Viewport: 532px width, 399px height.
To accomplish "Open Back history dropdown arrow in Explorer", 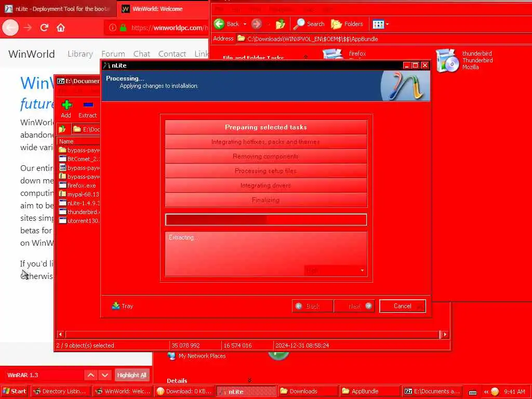I will click(245, 24).
